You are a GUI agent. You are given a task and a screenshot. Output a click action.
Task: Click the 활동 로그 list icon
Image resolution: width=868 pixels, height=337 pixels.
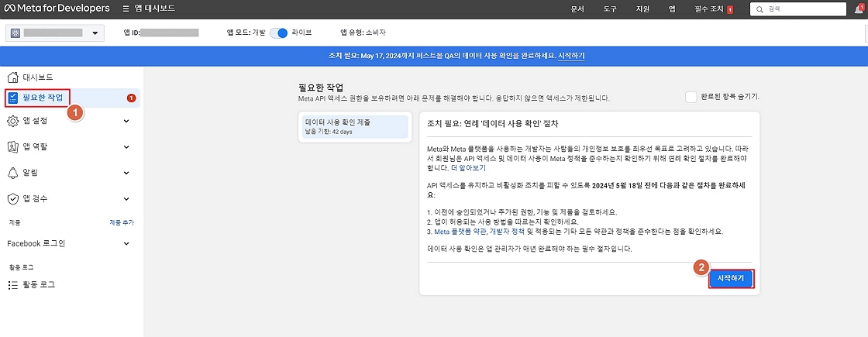(13, 285)
